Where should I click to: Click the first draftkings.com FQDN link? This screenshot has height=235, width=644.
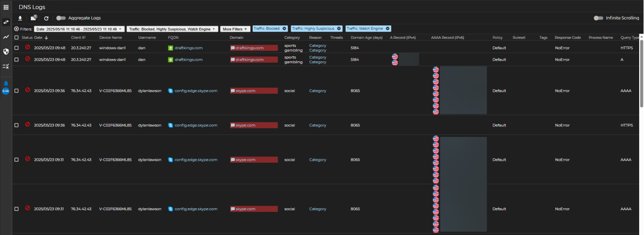[x=188, y=48]
